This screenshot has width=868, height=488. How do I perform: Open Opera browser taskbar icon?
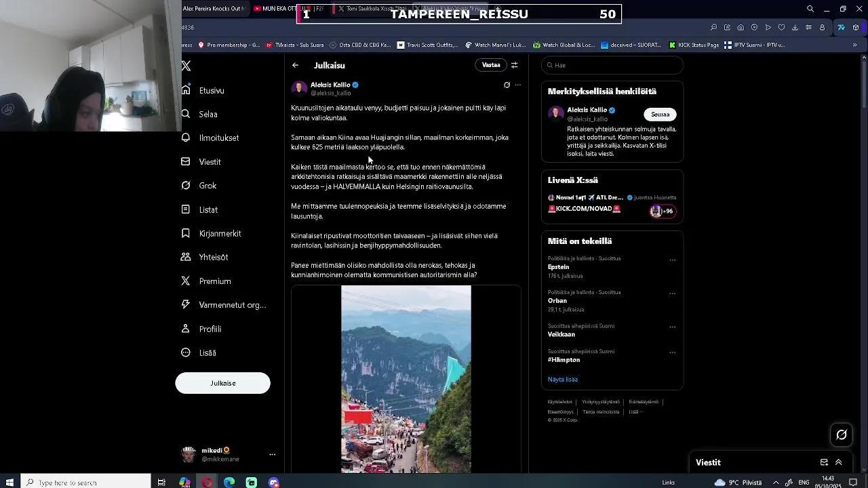(207, 482)
